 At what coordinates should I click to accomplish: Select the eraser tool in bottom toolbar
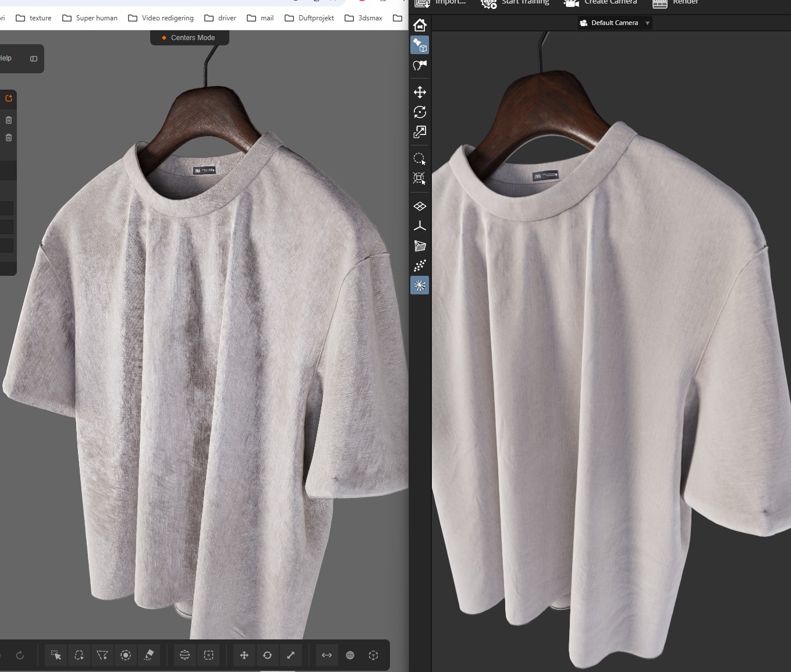(149, 655)
